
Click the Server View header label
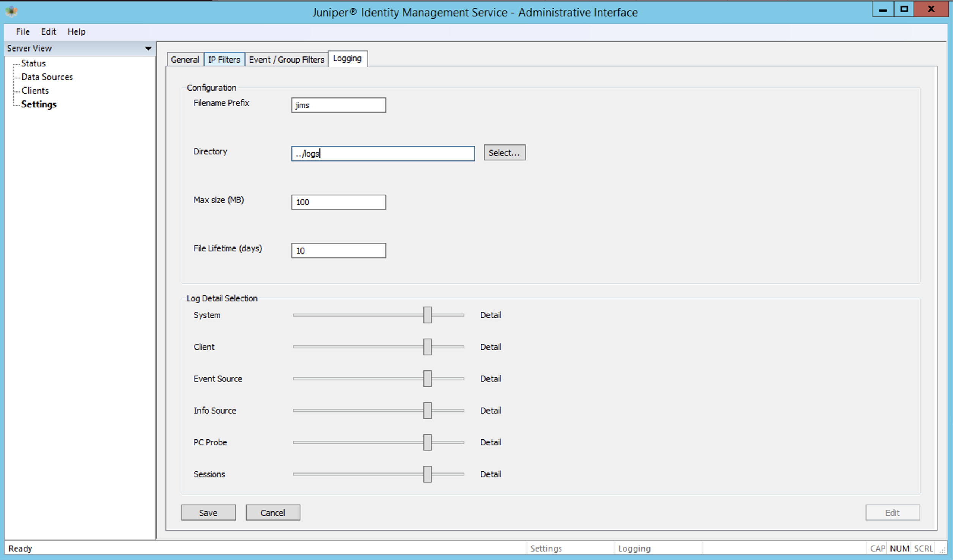click(29, 49)
